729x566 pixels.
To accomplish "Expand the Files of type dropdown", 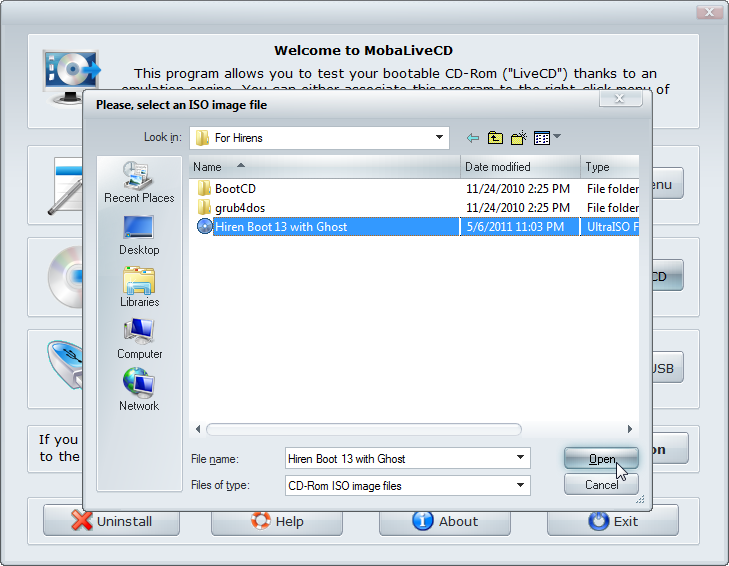I will coord(520,485).
